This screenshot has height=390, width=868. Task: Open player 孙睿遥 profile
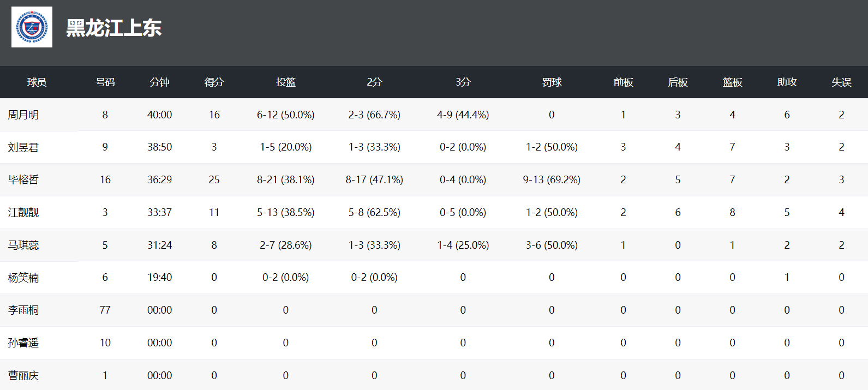(23, 343)
